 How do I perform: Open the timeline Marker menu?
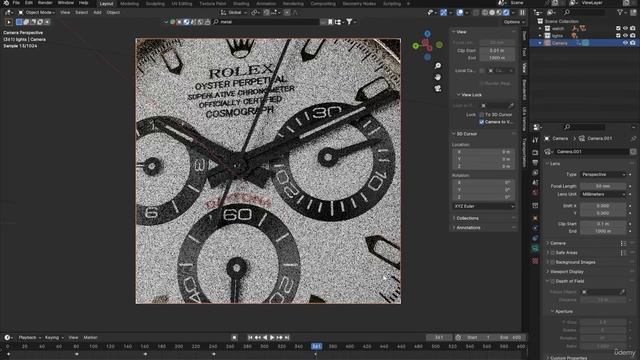click(91, 338)
